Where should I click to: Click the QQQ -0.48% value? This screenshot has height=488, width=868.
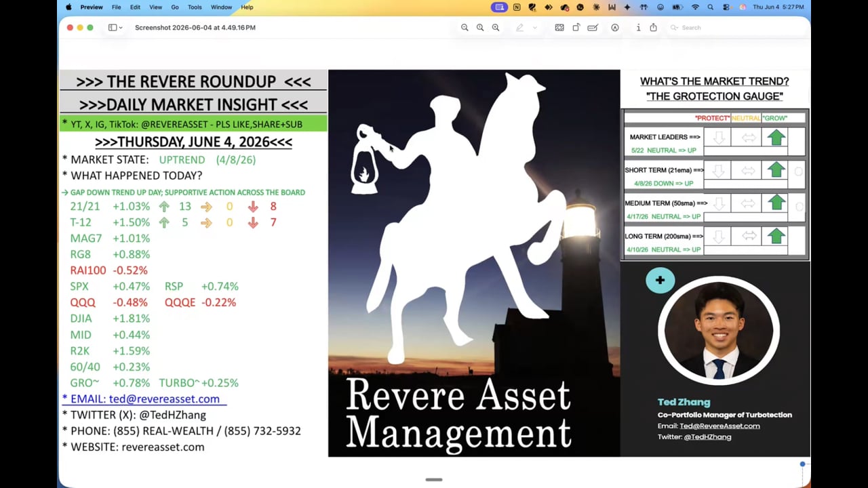coord(130,302)
